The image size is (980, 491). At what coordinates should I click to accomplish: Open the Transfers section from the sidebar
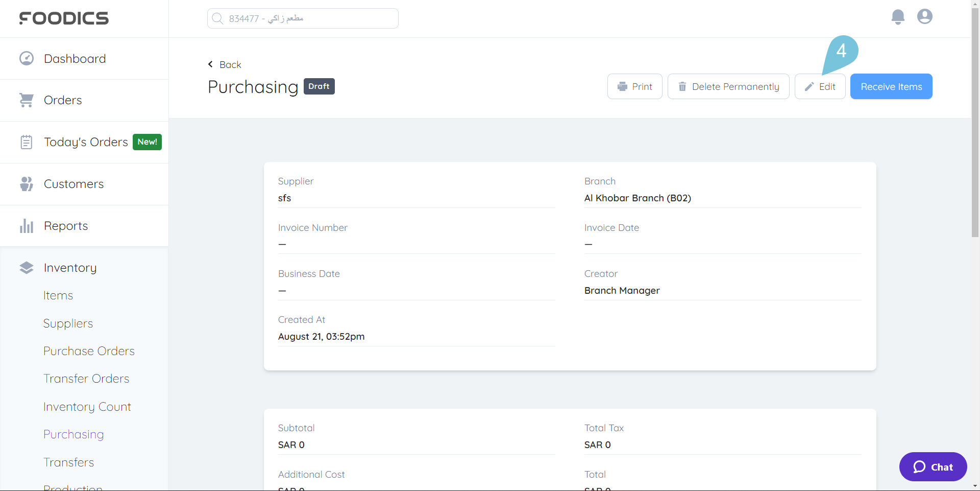coord(69,462)
